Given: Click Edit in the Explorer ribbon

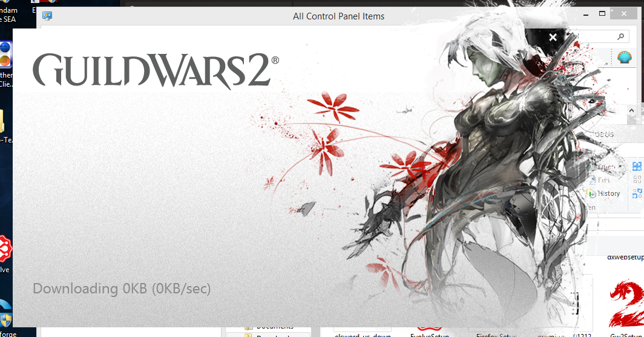Looking at the screenshot, I should click(600, 180).
